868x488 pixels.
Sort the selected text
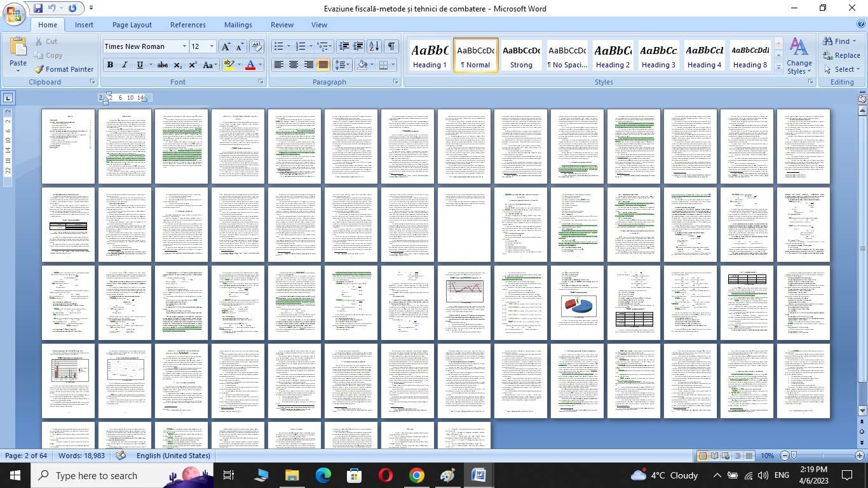point(374,46)
